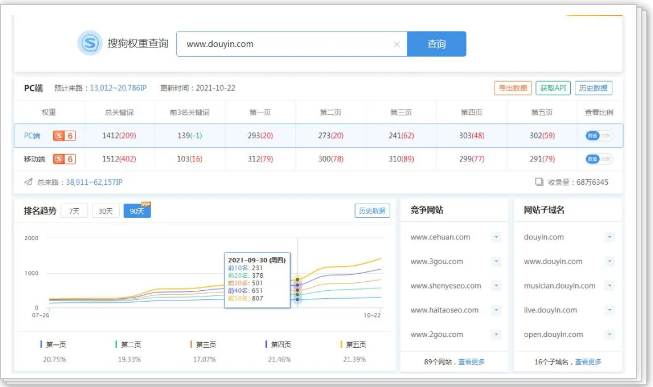Expand dropdown for live.douyin.com
This screenshot has height=387, width=653.
click(609, 310)
